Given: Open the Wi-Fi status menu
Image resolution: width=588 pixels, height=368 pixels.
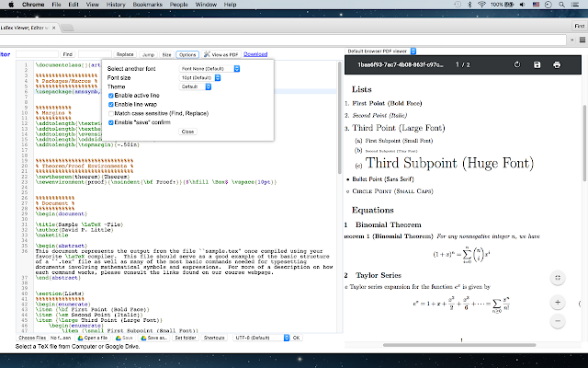Looking at the screenshot, I should coord(481,5).
